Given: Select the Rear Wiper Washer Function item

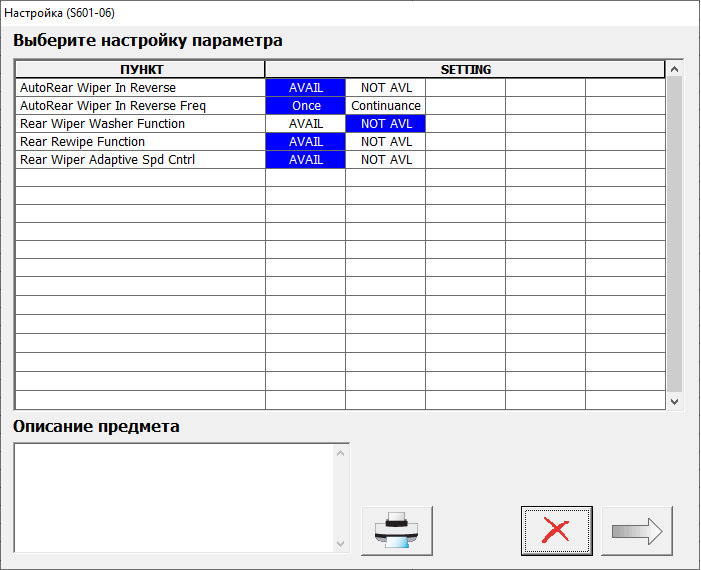Looking at the screenshot, I should coord(140,124).
